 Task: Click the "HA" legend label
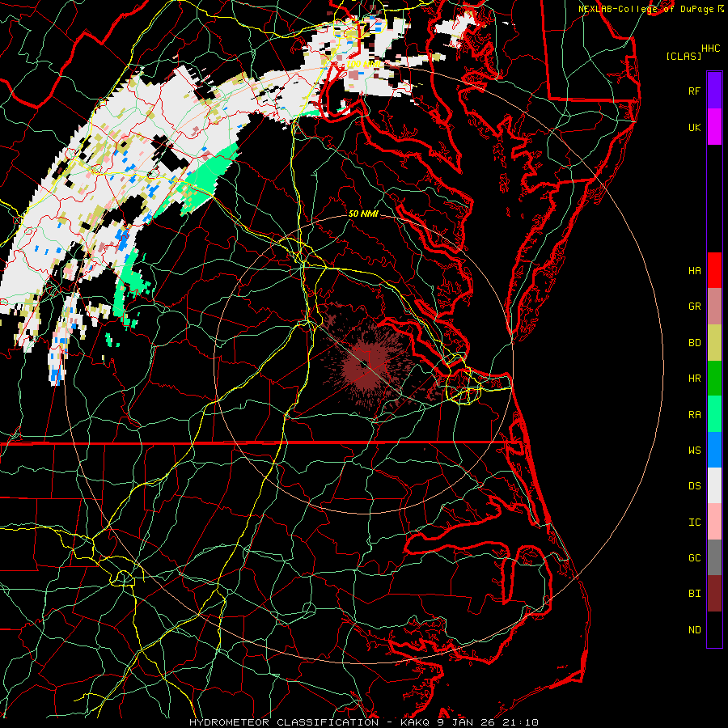coord(694,270)
